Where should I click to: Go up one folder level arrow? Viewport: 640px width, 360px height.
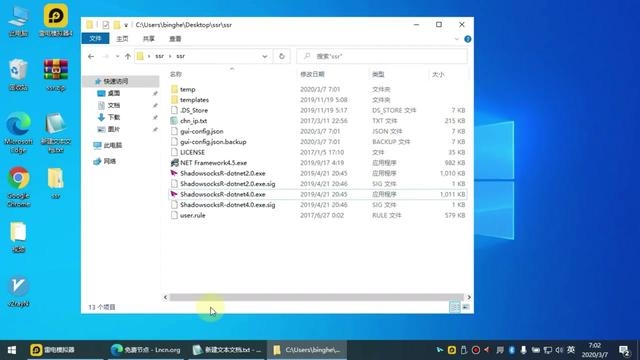point(128,56)
